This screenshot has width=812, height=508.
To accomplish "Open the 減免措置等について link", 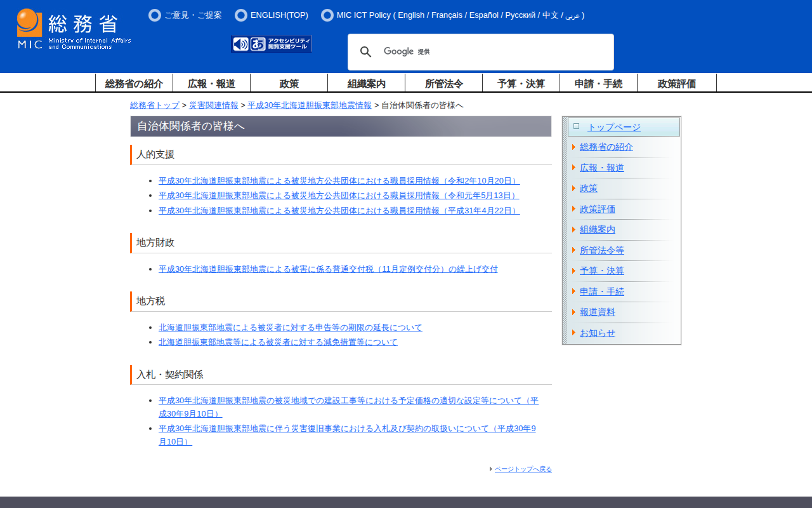I will coord(278,342).
